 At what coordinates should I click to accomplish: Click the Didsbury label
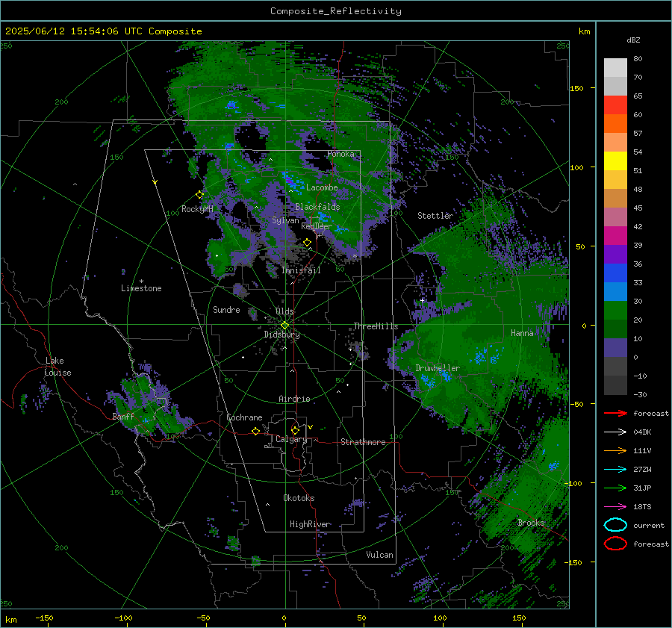click(x=281, y=335)
